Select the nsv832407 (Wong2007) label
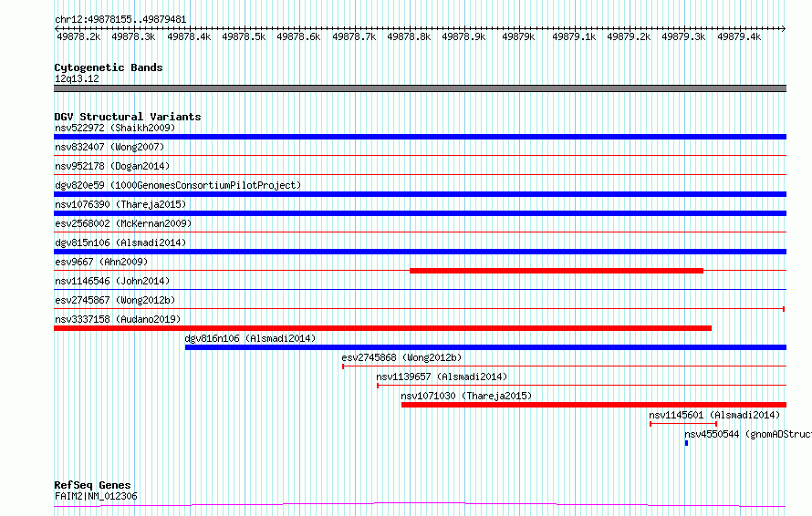The height and width of the screenshot is (516, 812). point(109,147)
